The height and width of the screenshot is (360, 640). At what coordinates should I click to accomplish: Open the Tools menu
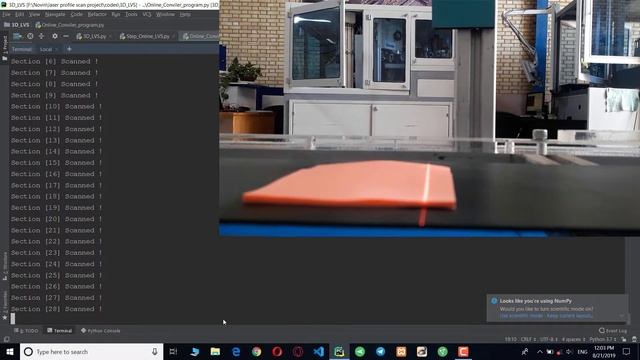(x=131, y=14)
